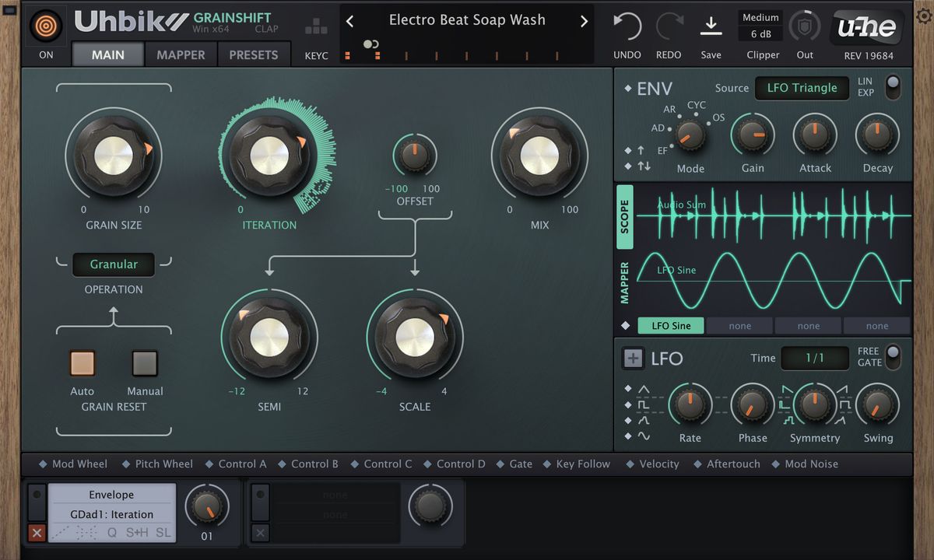Select the SCOPE vertical tab

[624, 217]
